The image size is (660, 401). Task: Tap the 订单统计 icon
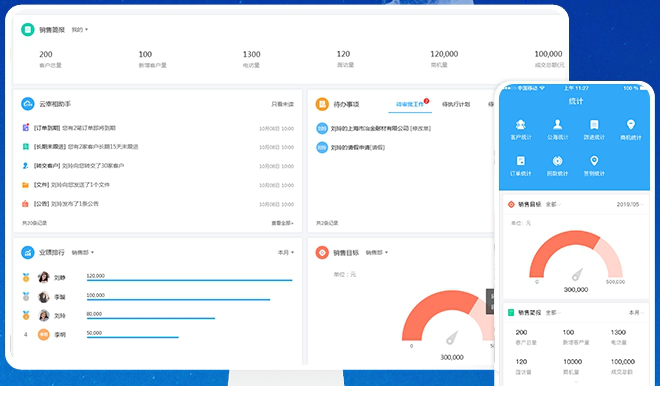(x=521, y=162)
